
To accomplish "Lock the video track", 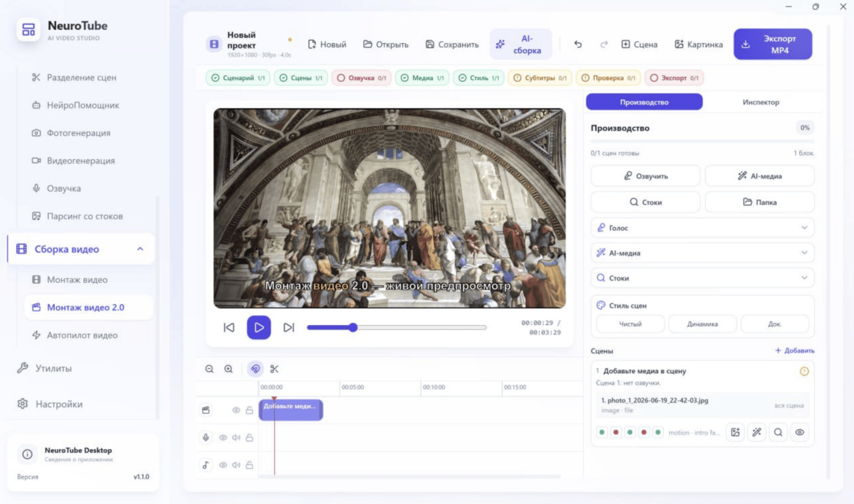I will [x=250, y=410].
